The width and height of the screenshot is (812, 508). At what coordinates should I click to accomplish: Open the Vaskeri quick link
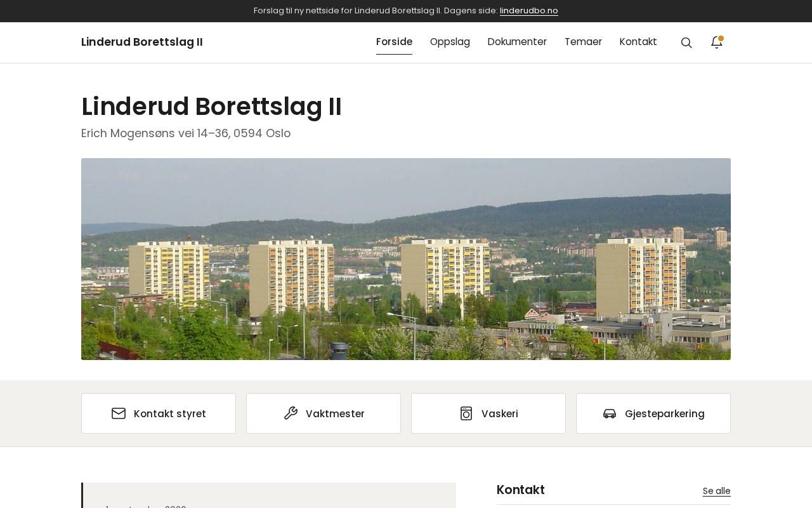tap(488, 413)
